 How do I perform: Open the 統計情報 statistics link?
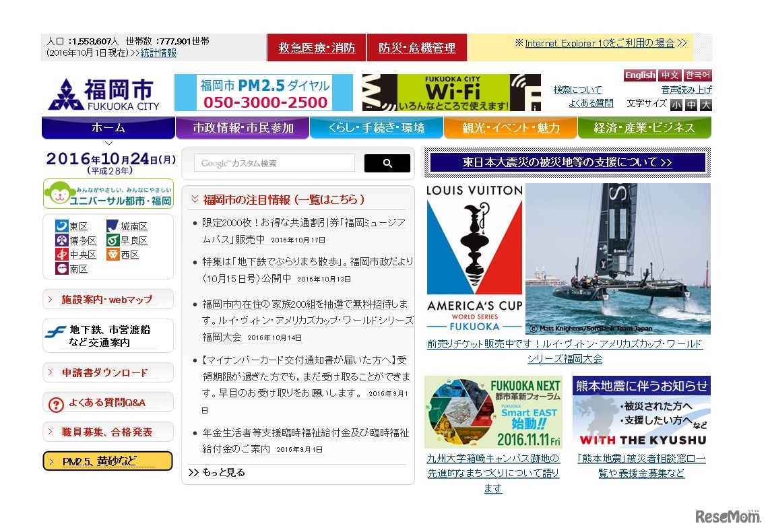point(158,53)
